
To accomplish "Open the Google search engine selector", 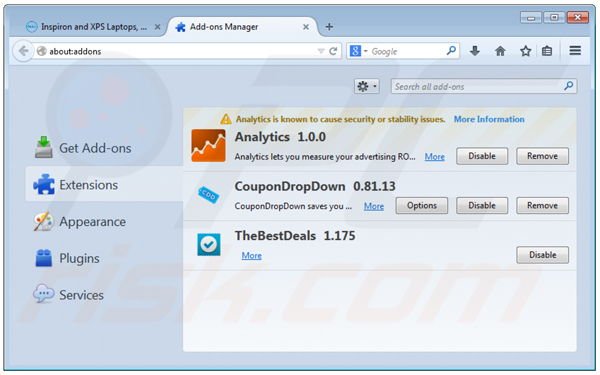I will [358, 51].
